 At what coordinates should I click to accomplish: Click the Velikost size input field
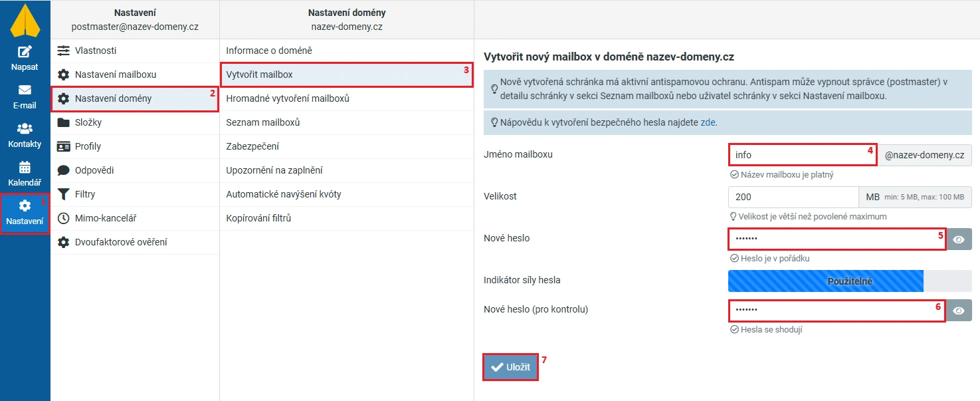click(x=793, y=197)
